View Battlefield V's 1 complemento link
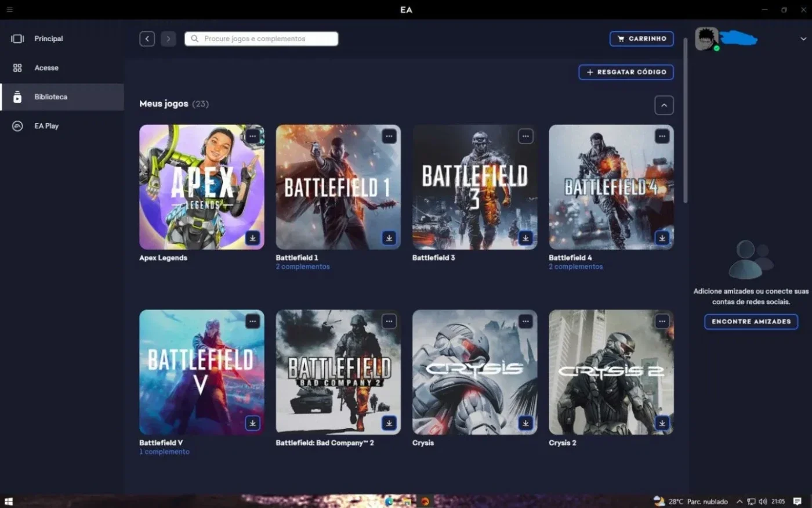 tap(165, 452)
